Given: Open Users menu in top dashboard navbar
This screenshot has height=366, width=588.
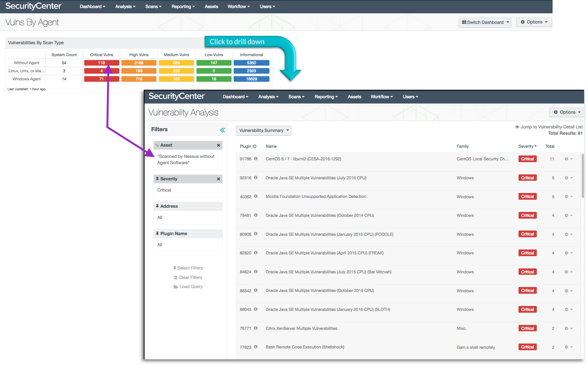Looking at the screenshot, I should coord(267,7).
